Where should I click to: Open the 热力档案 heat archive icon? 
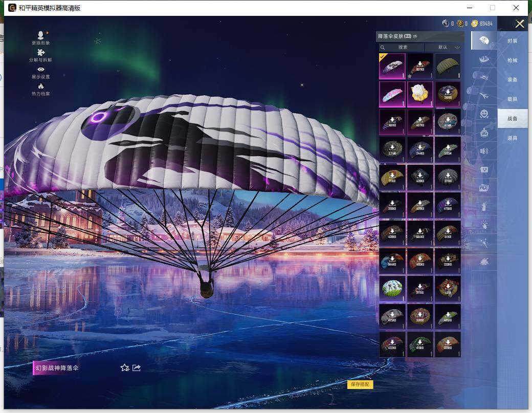(x=41, y=86)
